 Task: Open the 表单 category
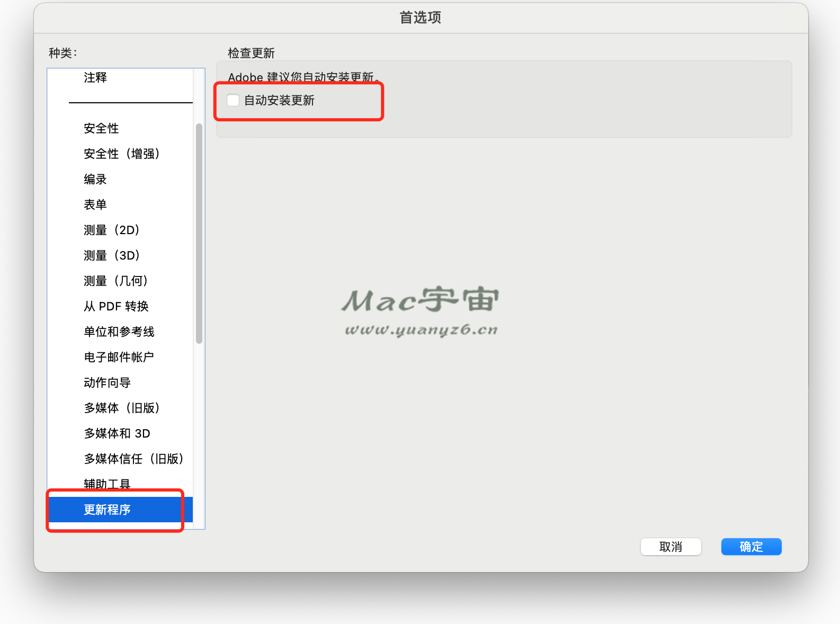click(x=95, y=204)
